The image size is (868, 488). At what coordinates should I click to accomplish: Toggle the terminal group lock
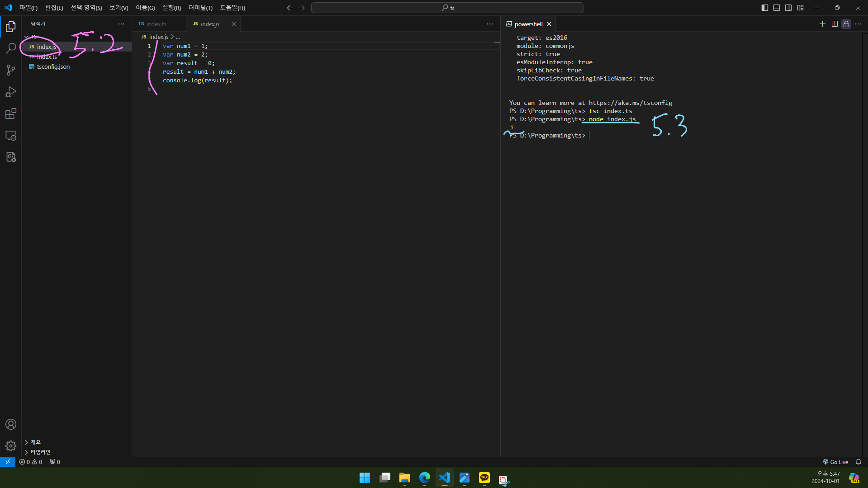[846, 24]
